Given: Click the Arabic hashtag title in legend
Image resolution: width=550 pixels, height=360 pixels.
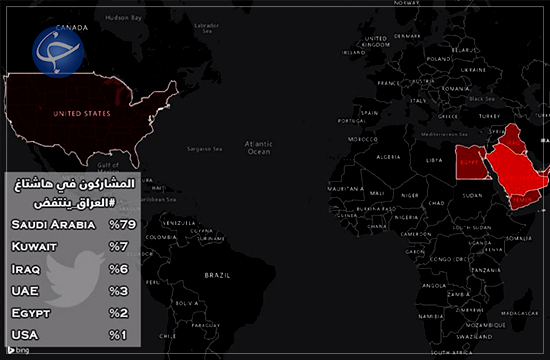Looking at the screenshot, I should point(74,193).
